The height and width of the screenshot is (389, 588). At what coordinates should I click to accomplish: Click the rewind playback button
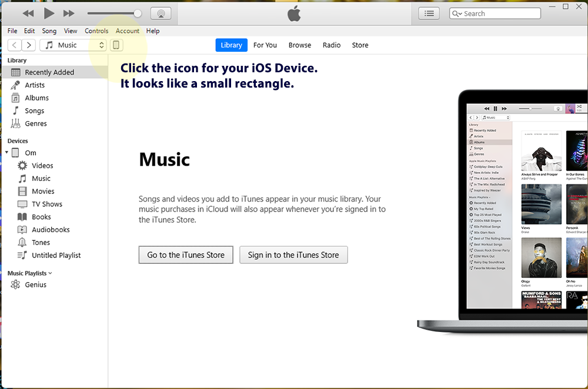[x=28, y=14]
